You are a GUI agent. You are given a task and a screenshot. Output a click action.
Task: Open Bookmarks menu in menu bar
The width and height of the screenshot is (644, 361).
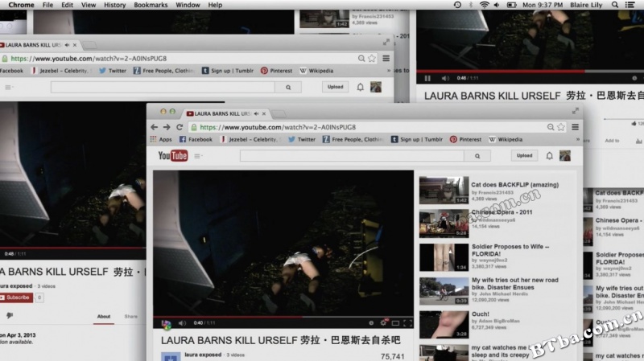[x=151, y=5]
